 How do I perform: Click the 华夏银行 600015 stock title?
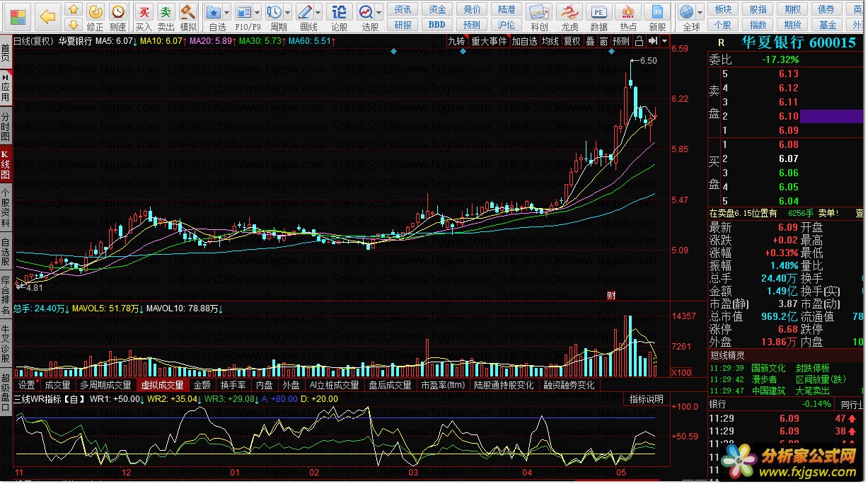pyautogui.click(x=798, y=42)
